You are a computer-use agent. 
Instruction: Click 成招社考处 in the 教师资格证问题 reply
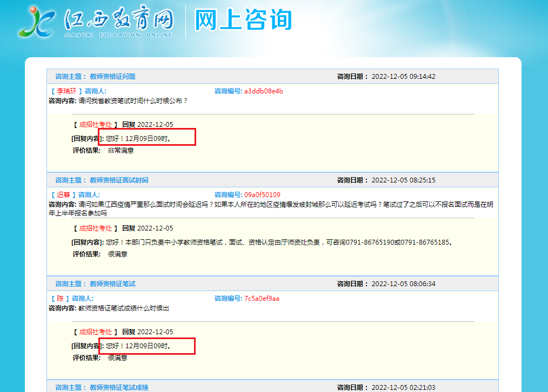pos(96,125)
